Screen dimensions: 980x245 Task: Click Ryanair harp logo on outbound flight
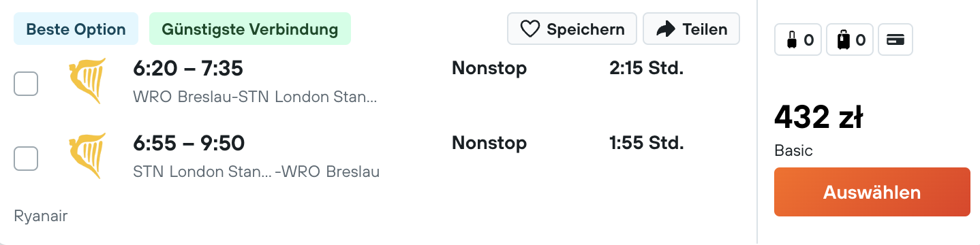[87, 81]
